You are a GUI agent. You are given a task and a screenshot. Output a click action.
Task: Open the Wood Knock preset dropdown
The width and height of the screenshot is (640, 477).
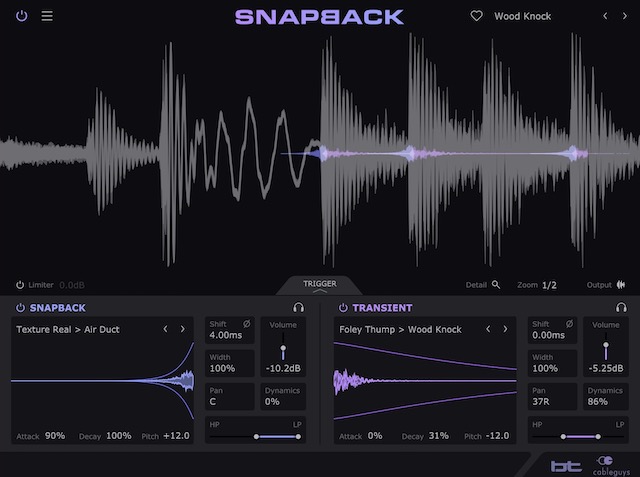click(522, 16)
